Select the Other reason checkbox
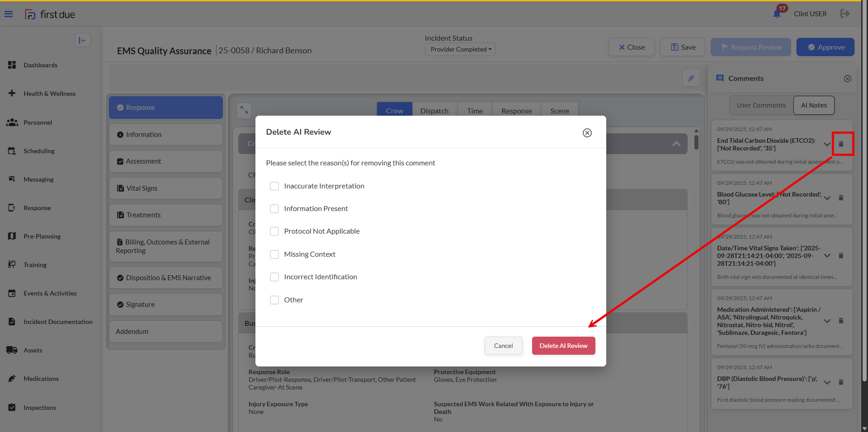This screenshot has width=868, height=432. click(274, 300)
